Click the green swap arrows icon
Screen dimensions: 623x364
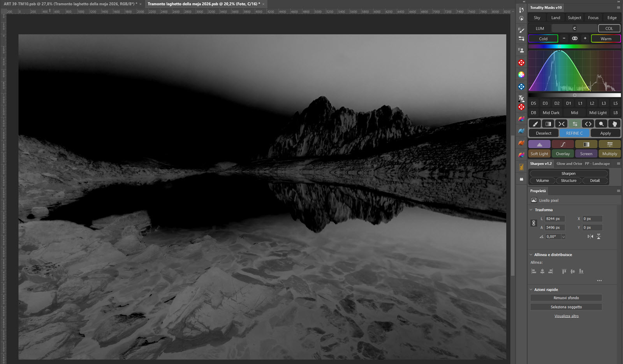(575, 124)
